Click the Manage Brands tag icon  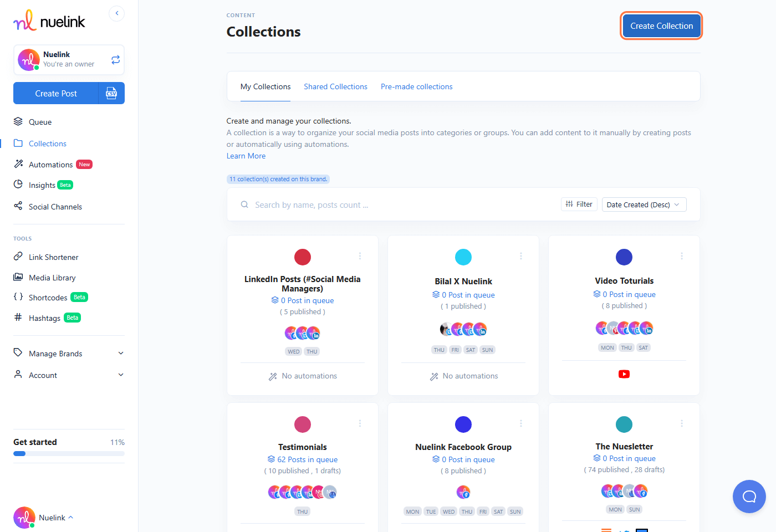[x=18, y=353]
